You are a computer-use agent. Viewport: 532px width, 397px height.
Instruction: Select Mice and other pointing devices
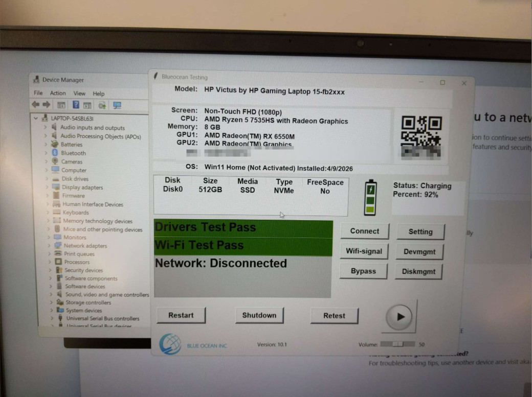coord(103,229)
